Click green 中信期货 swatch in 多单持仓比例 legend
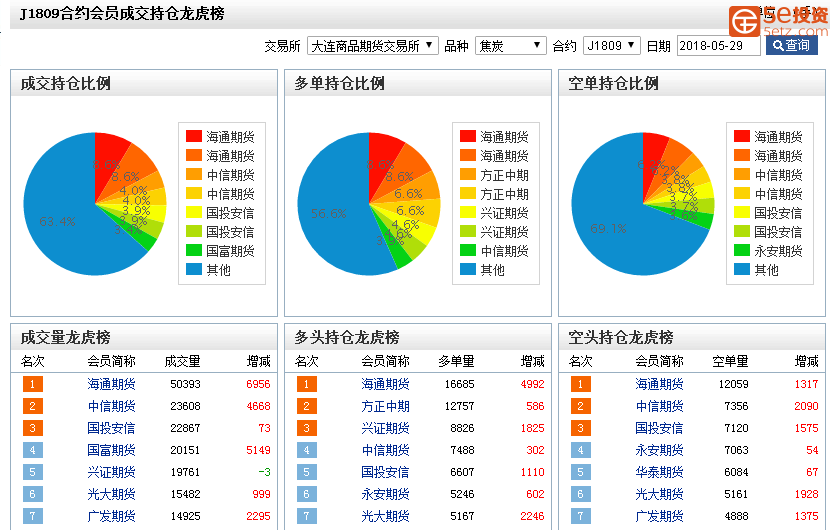836x530 pixels. tap(468, 251)
